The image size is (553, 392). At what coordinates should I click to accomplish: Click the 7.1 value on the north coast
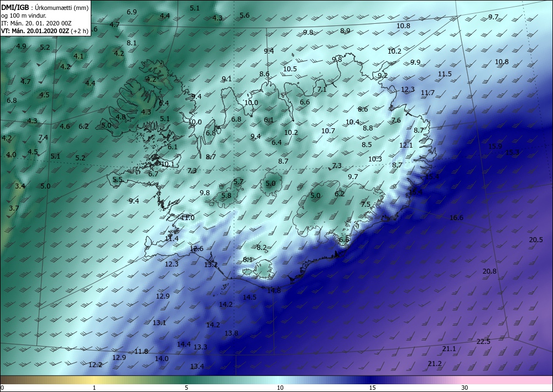322,90
